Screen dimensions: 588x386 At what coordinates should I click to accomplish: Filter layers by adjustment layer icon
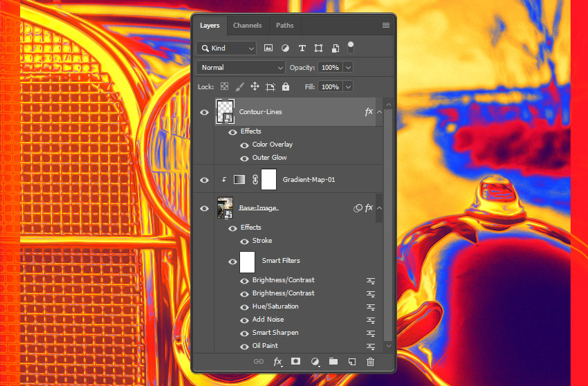(286, 48)
